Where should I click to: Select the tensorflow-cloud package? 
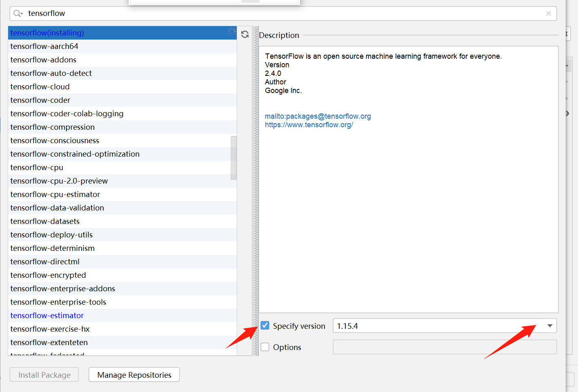[40, 86]
